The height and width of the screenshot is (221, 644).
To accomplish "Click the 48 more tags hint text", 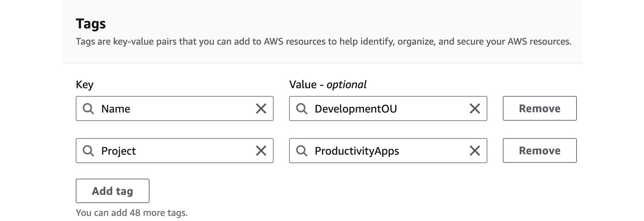I will (132, 213).
